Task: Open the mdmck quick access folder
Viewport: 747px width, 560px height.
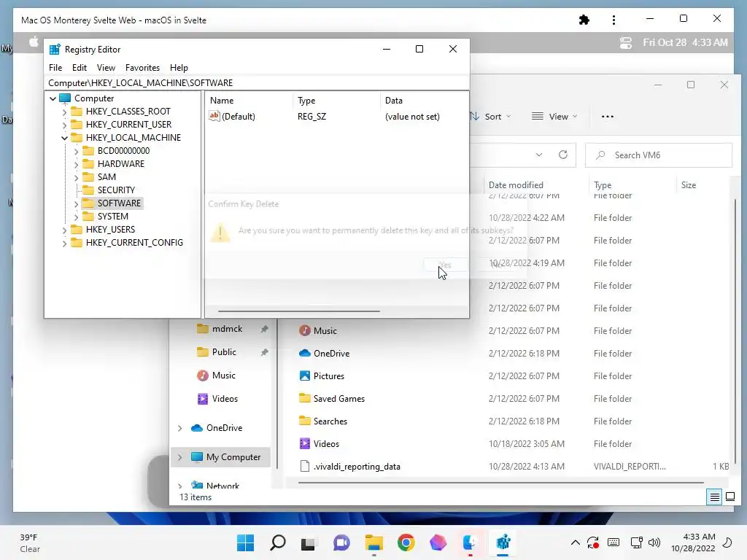Action: (227, 329)
